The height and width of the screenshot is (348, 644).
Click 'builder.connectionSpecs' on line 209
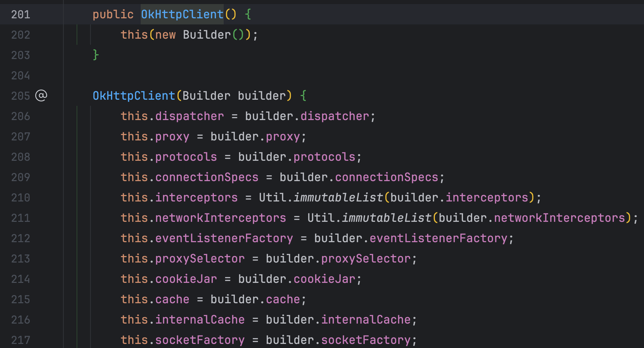coord(359,177)
